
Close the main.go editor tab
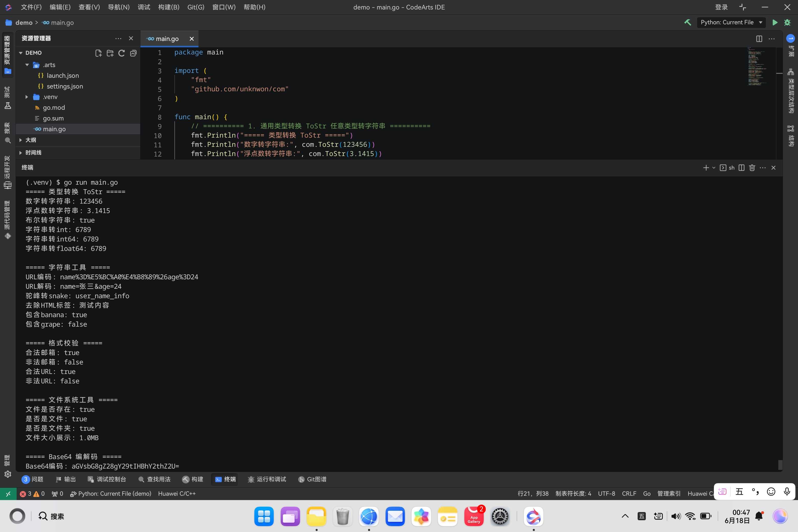[192, 39]
